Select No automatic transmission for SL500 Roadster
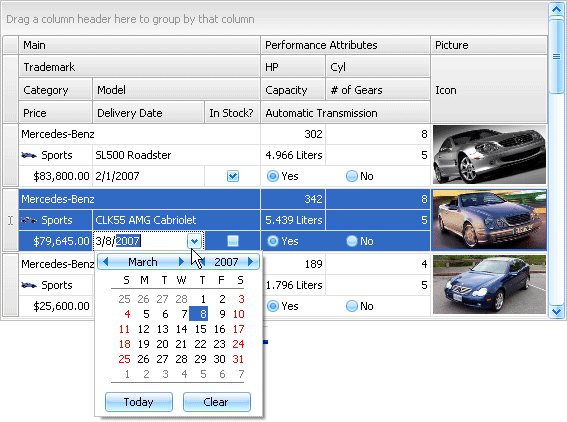 pos(351,176)
